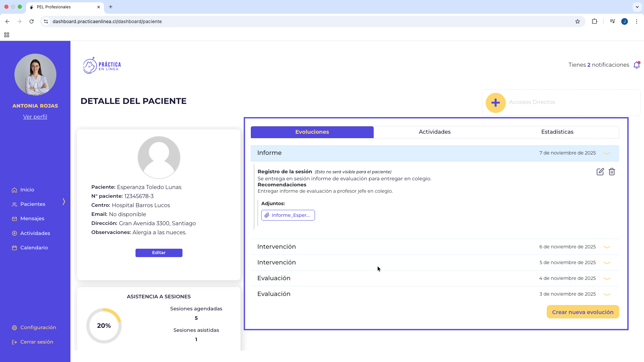Switch to the Estadísticas tab

point(557,132)
